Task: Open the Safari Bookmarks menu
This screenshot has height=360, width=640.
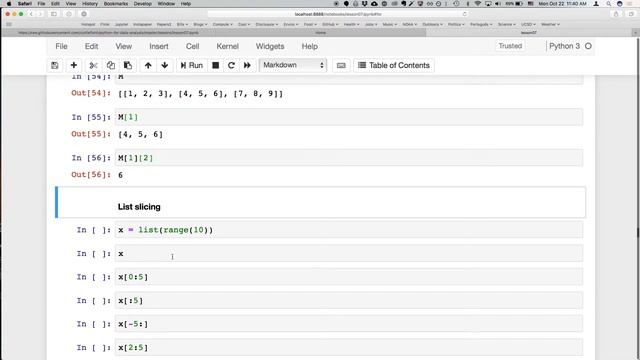Action: pos(116,4)
